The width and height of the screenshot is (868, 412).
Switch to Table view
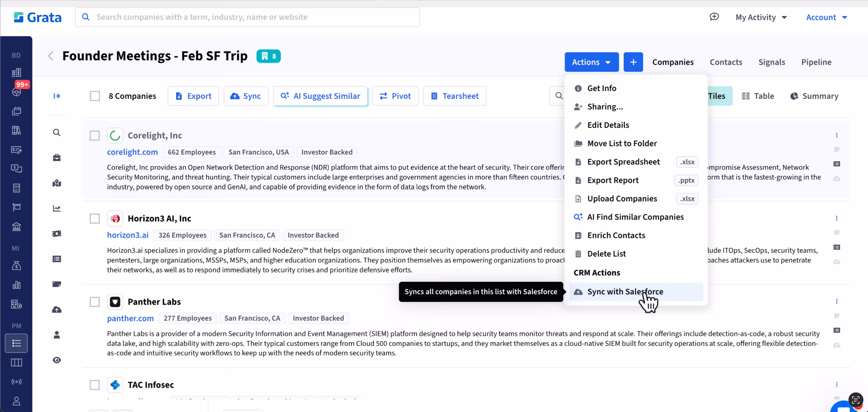pyautogui.click(x=758, y=96)
